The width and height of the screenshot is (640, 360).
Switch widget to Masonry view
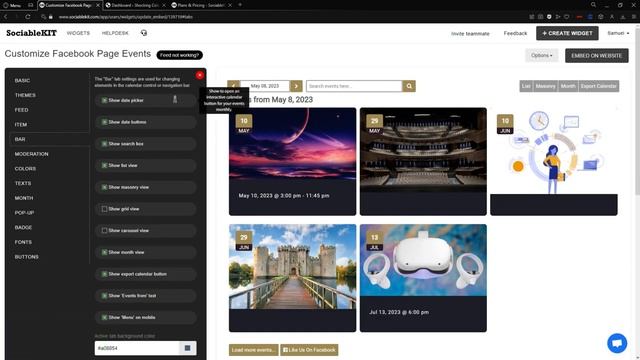pyautogui.click(x=545, y=86)
